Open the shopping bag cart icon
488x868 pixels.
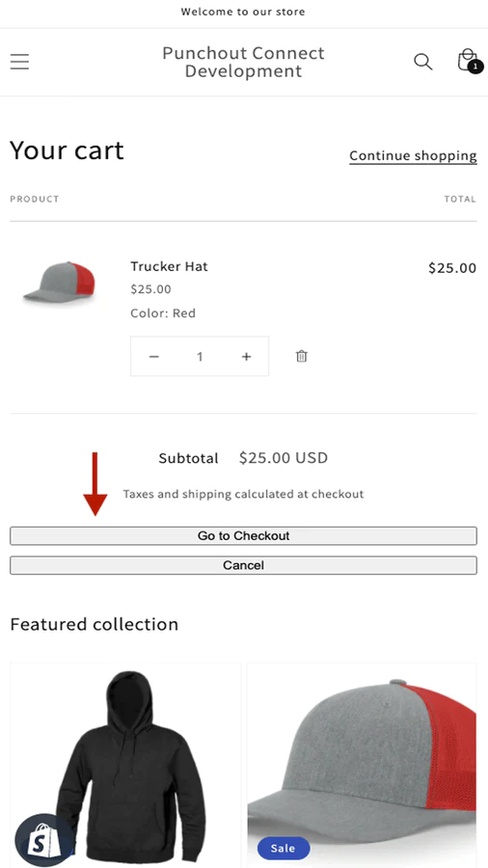[x=468, y=61]
